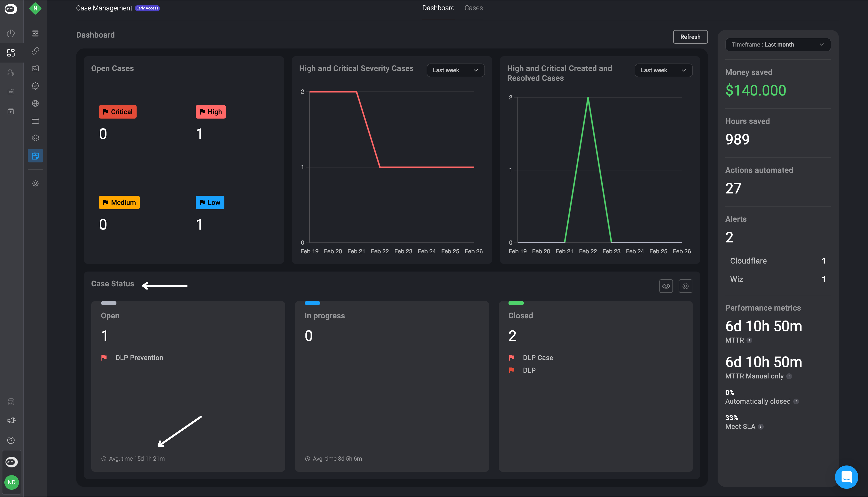Click the Meet SLA info icon

761,427
